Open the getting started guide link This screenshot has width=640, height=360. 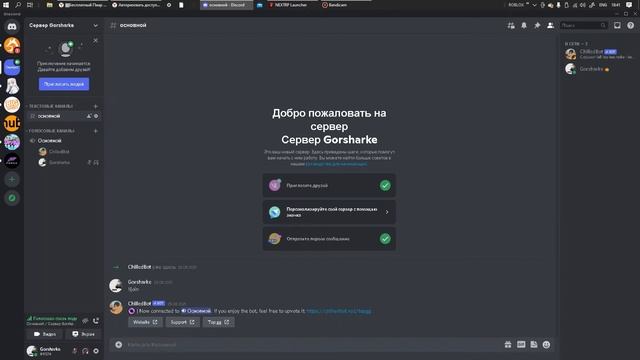(336, 164)
